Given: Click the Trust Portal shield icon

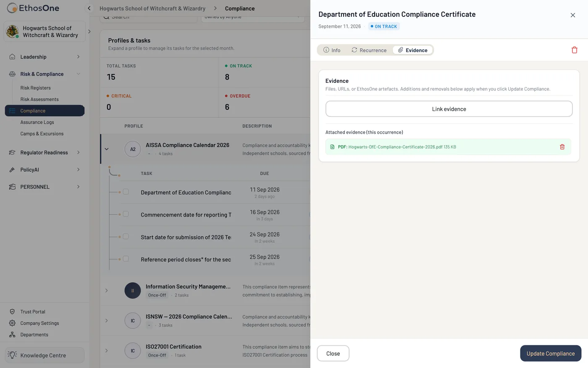Looking at the screenshot, I should pyautogui.click(x=12, y=312).
